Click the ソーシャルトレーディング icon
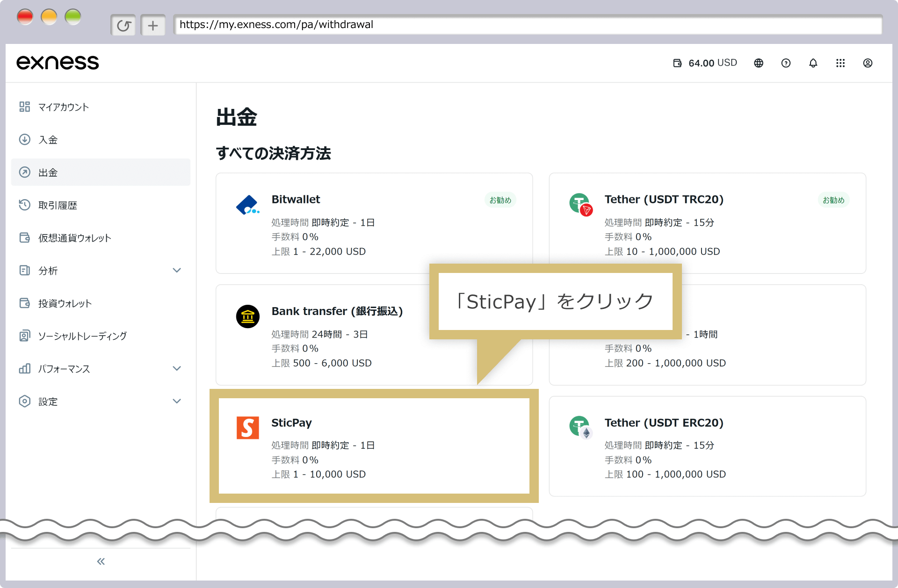The width and height of the screenshot is (898, 588). pos(25,336)
